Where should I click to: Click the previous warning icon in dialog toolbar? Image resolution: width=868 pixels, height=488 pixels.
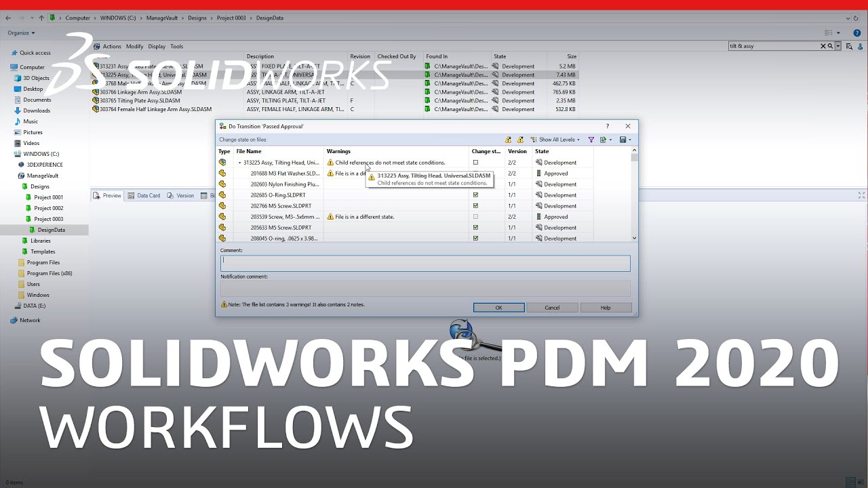point(520,140)
